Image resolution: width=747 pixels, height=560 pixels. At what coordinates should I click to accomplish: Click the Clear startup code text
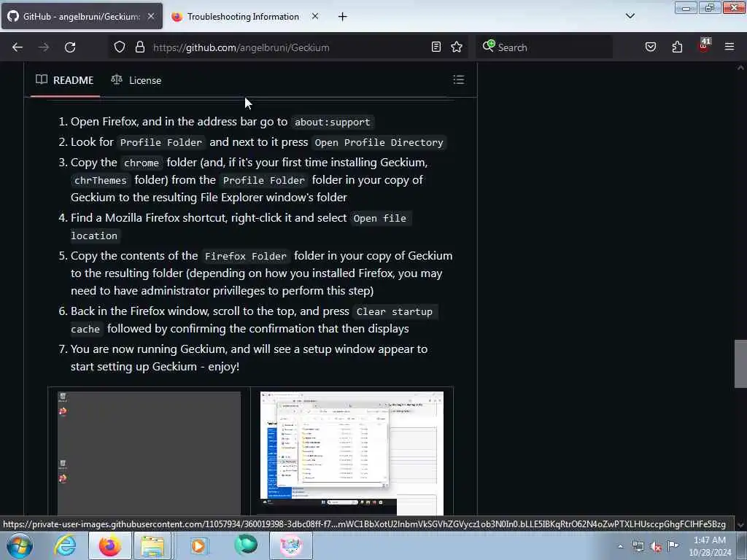[x=395, y=312]
